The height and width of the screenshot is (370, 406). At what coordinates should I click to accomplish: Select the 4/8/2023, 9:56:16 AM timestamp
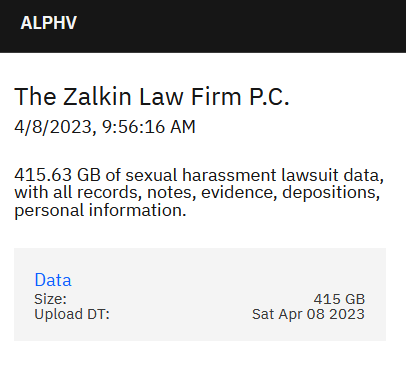(x=105, y=127)
